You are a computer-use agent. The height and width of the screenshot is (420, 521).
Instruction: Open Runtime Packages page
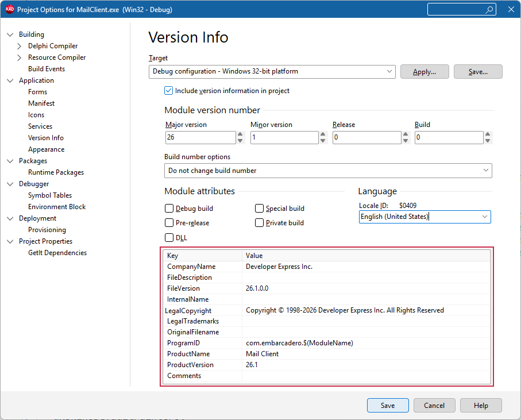(56, 172)
